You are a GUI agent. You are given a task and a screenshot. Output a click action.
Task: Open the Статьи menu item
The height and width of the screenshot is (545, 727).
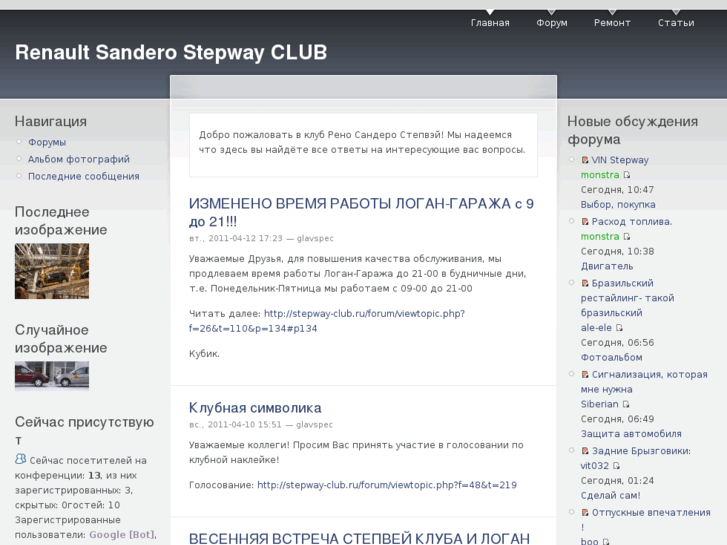click(x=676, y=23)
